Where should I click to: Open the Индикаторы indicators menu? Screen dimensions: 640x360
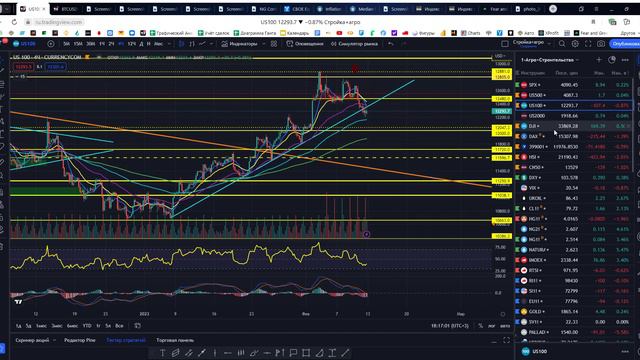coord(239,44)
